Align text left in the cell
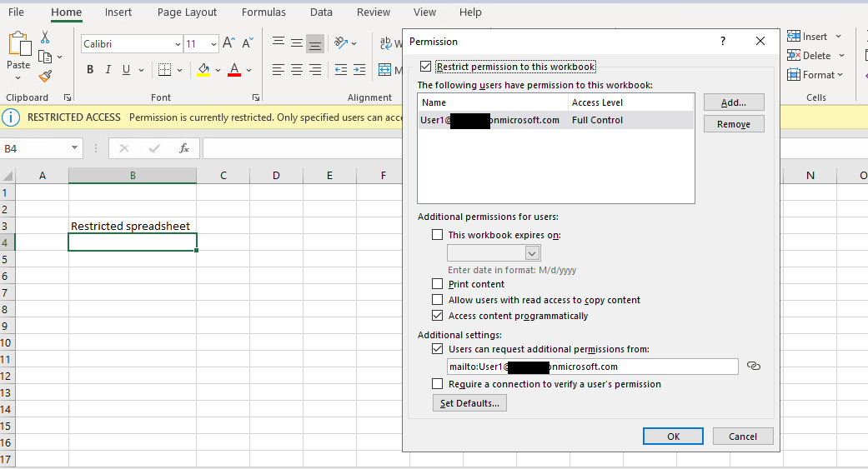 pyautogui.click(x=278, y=70)
